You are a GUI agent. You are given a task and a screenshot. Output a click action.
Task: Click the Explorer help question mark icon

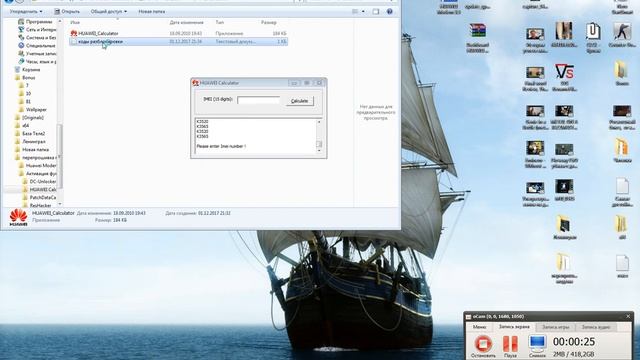coord(389,11)
